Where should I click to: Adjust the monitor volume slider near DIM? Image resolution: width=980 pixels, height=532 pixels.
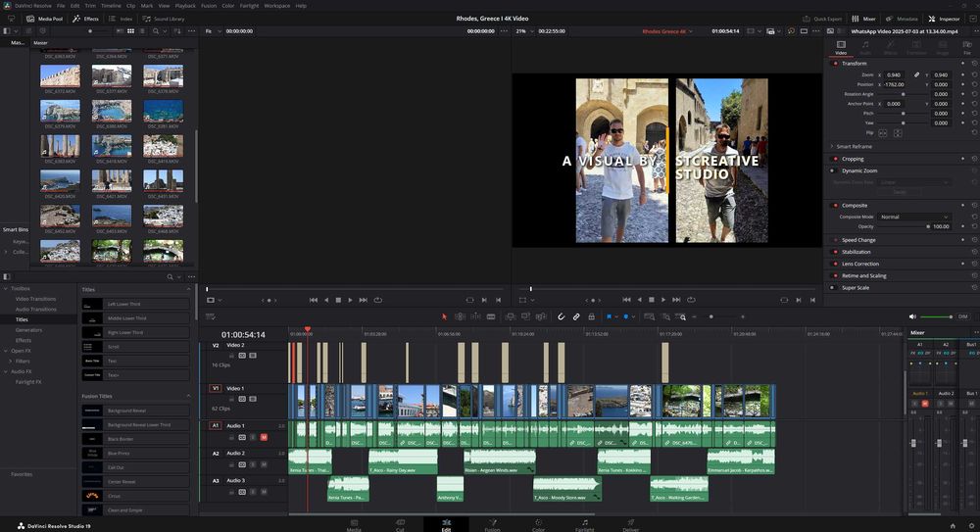(936, 316)
